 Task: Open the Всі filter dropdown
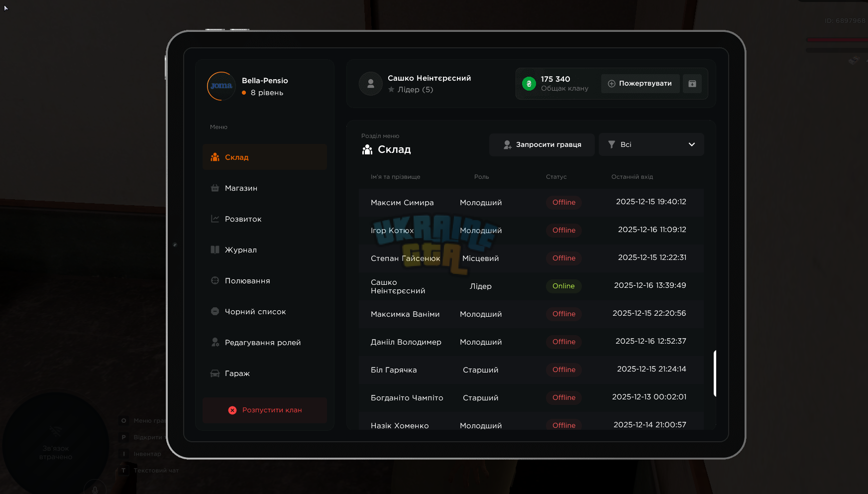point(651,145)
